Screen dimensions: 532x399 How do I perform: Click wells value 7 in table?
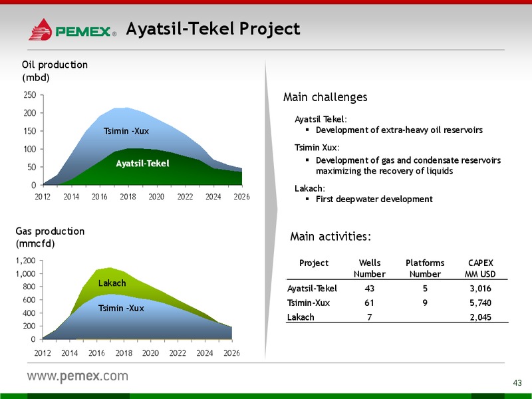(x=370, y=317)
